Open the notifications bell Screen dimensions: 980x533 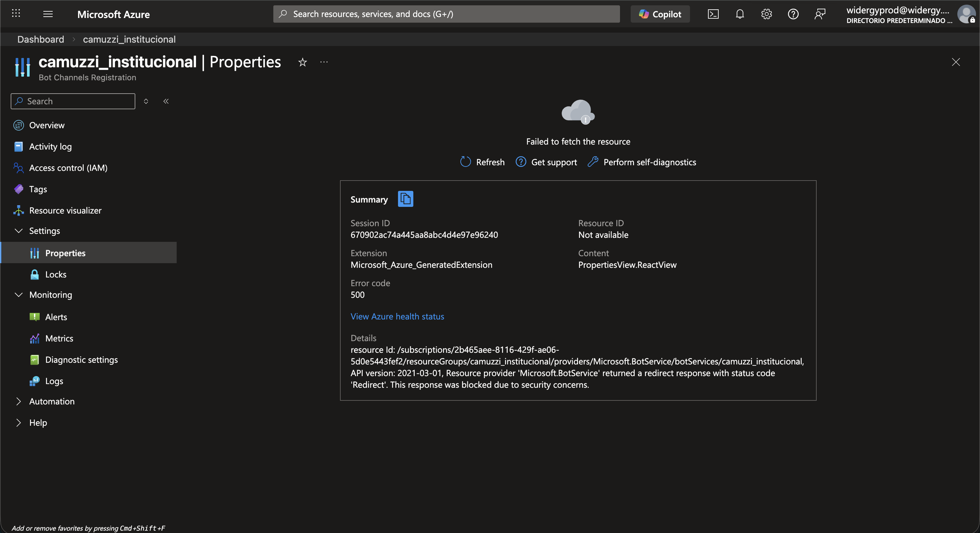tap(740, 14)
